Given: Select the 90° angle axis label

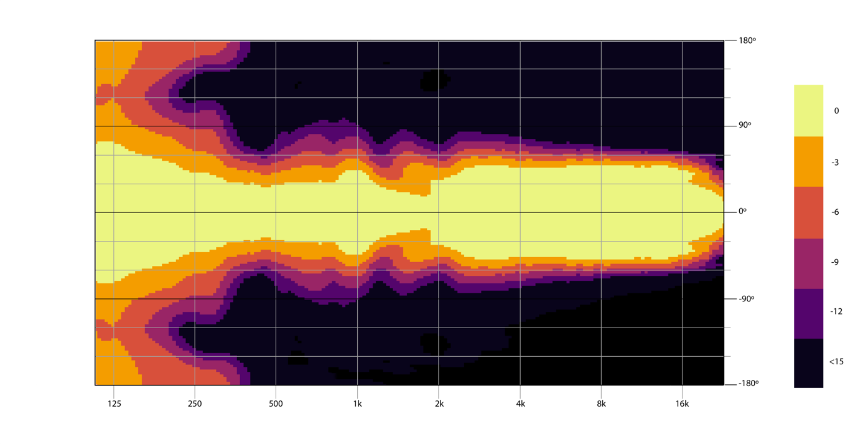Looking at the screenshot, I should [746, 125].
